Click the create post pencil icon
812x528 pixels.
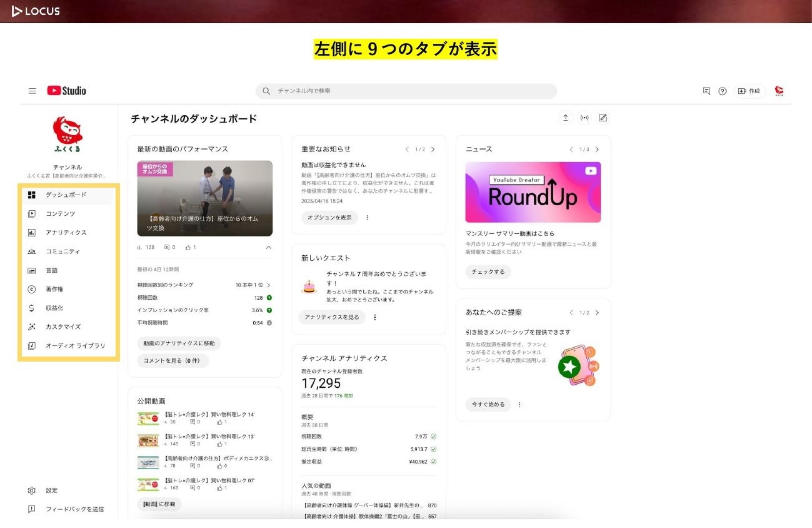click(x=603, y=118)
